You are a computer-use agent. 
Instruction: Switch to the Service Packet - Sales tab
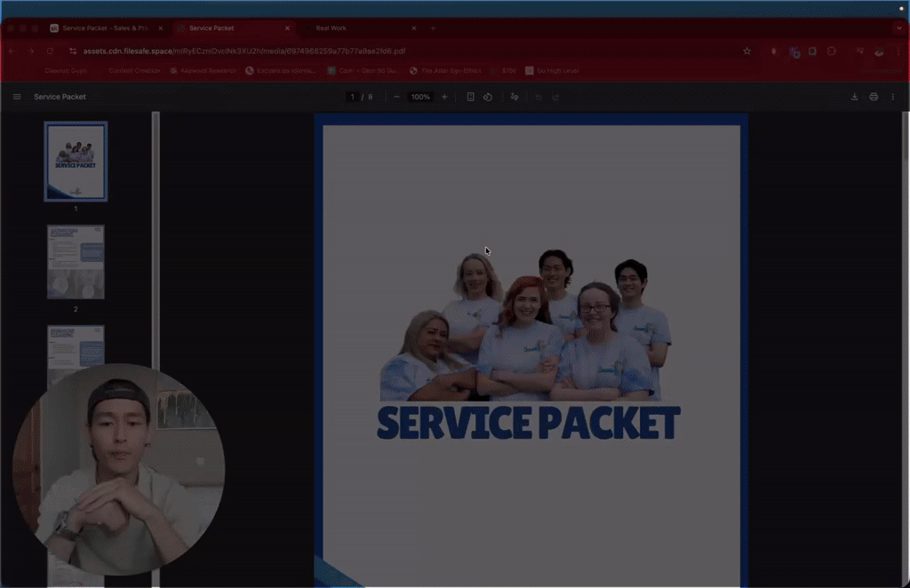(105, 28)
